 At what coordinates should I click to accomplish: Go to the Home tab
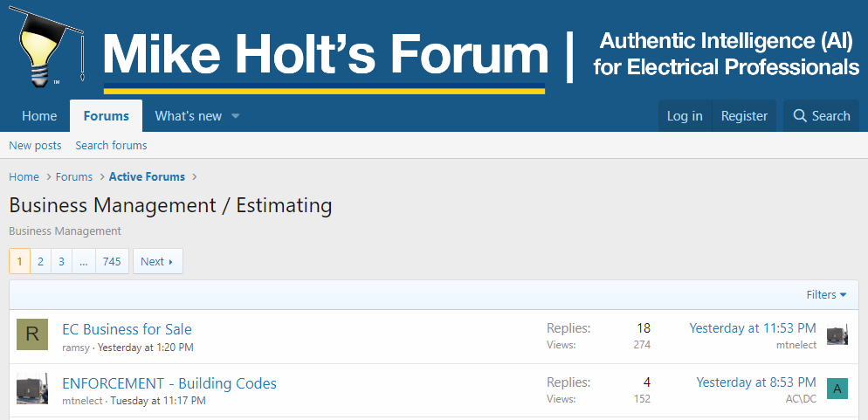coord(39,115)
